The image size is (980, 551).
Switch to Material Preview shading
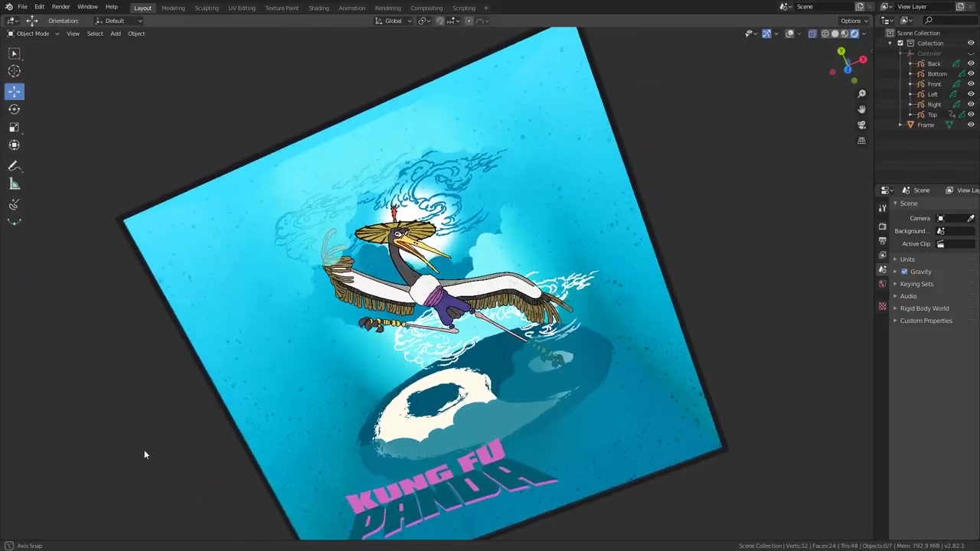click(844, 34)
